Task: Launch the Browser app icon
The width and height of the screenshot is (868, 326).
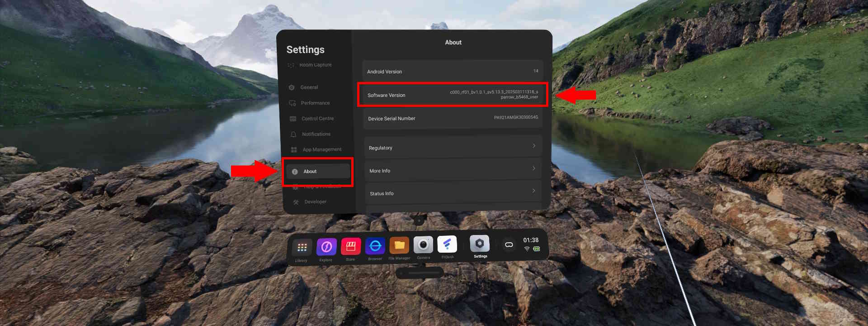Action: [375, 246]
